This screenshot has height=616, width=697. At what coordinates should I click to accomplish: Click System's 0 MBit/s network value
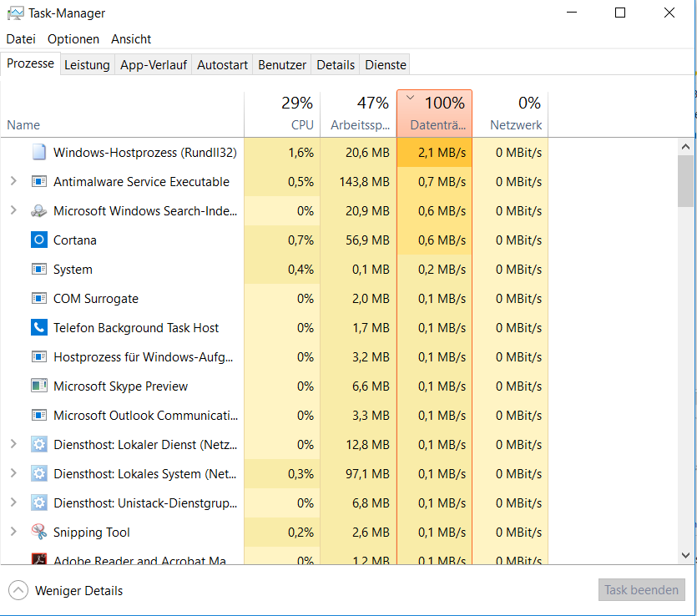point(518,270)
